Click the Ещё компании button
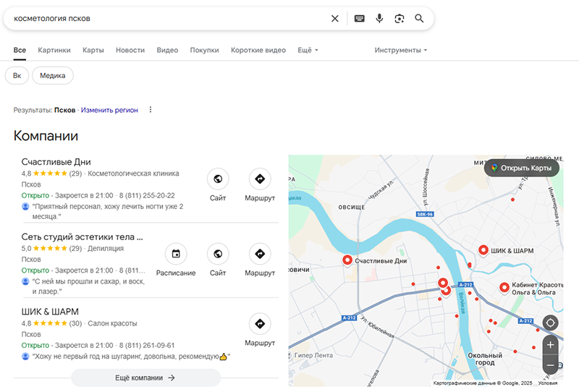This screenshot has width=579, height=392. (145, 378)
